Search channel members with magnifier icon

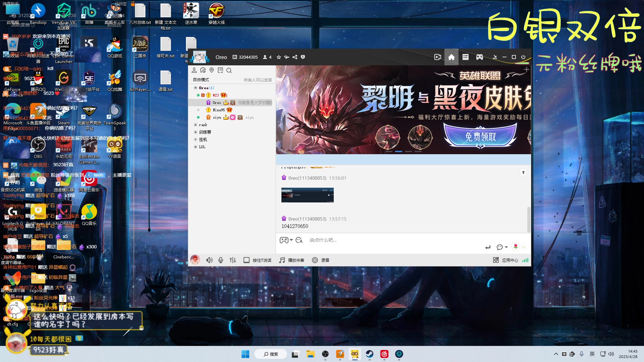(229, 70)
